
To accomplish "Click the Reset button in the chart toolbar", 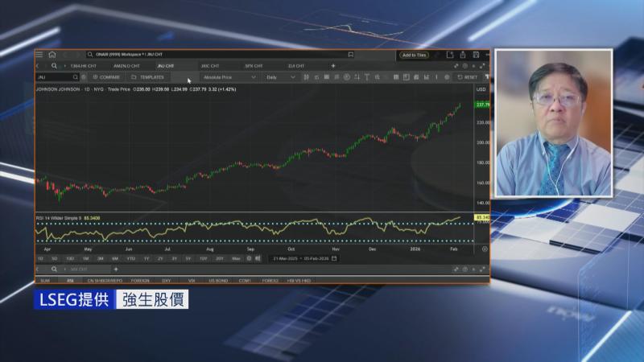I will click(x=467, y=77).
